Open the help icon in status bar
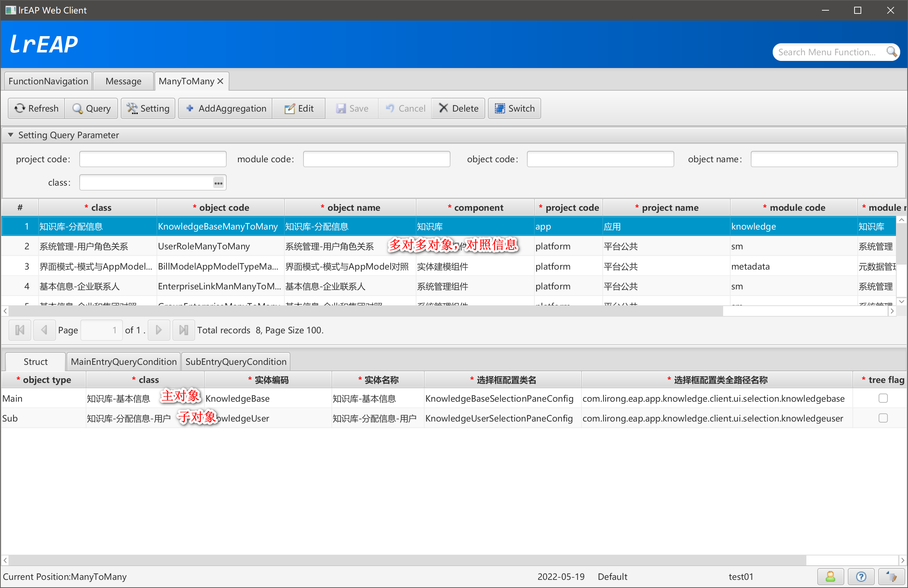Screen dimensions: 908x588 point(861,576)
